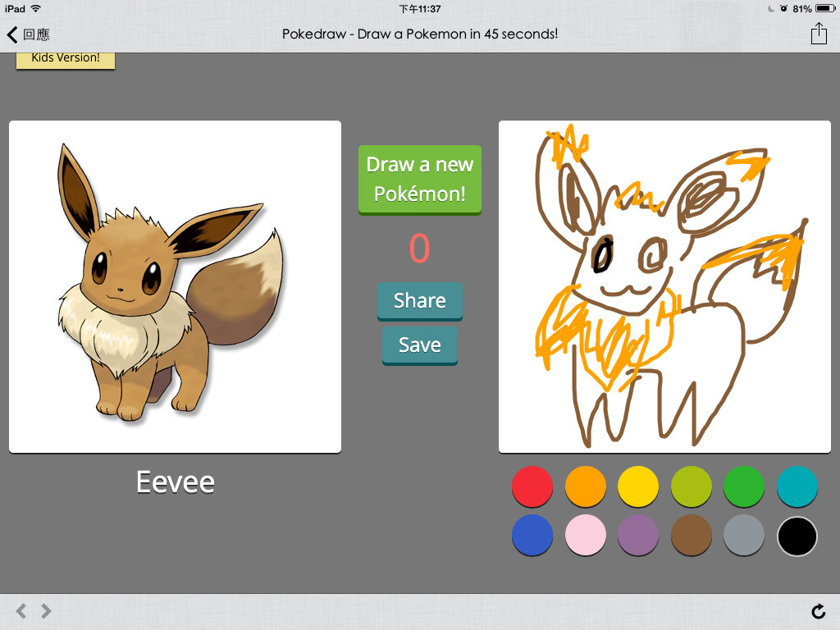
Task: Click the red countdown timer 0
Action: point(419,249)
